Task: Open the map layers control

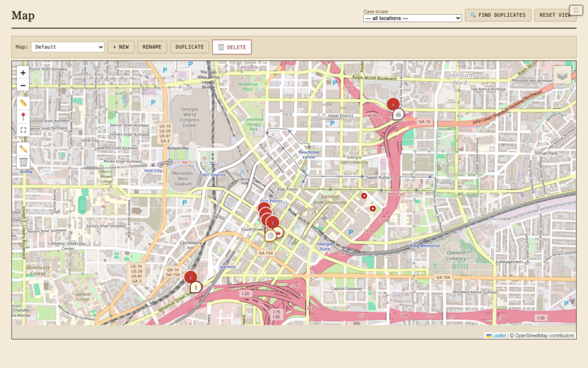Action: (x=562, y=75)
